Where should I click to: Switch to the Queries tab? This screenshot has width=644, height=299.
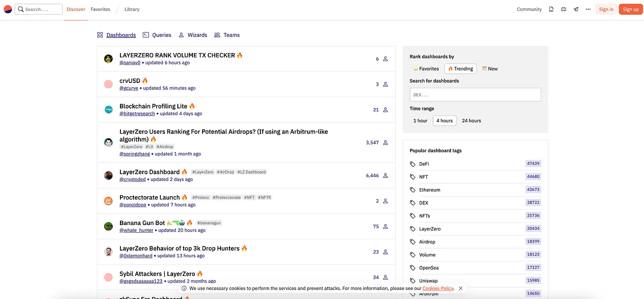(157, 35)
